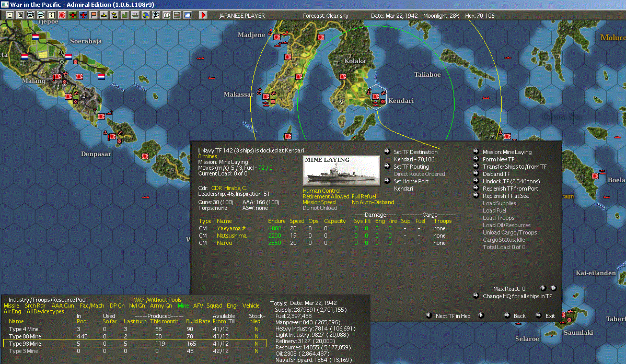Select the Missile device filter
This screenshot has width=626, height=364.
pos(11,306)
